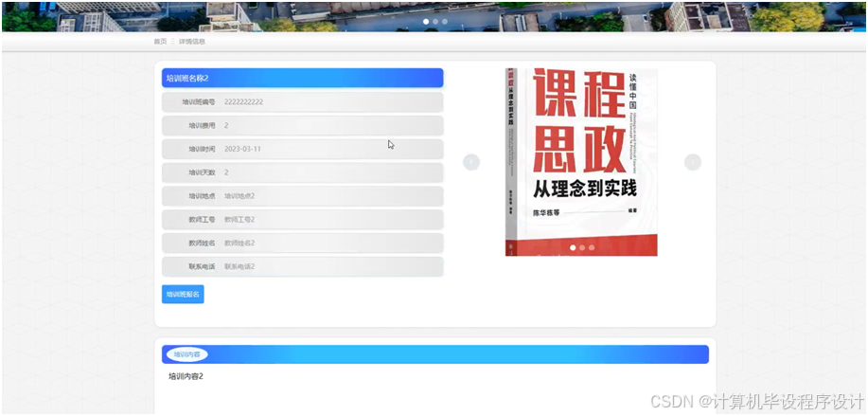Click 详情信息 in the breadcrumb
This screenshot has height=416, width=868.
tap(191, 42)
